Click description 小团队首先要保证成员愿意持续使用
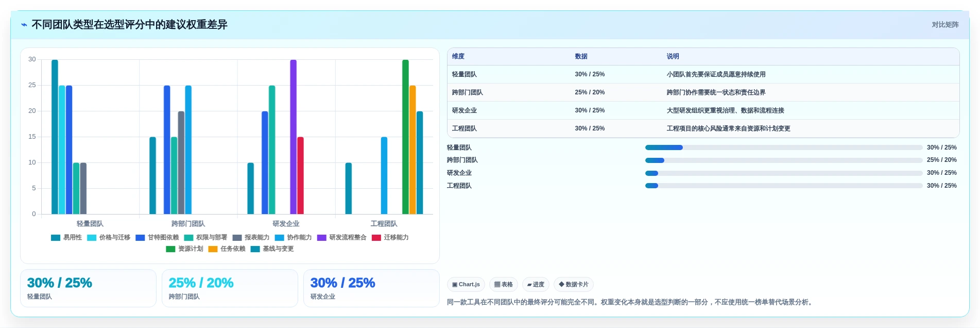The width and height of the screenshot is (980, 328). tap(716, 75)
